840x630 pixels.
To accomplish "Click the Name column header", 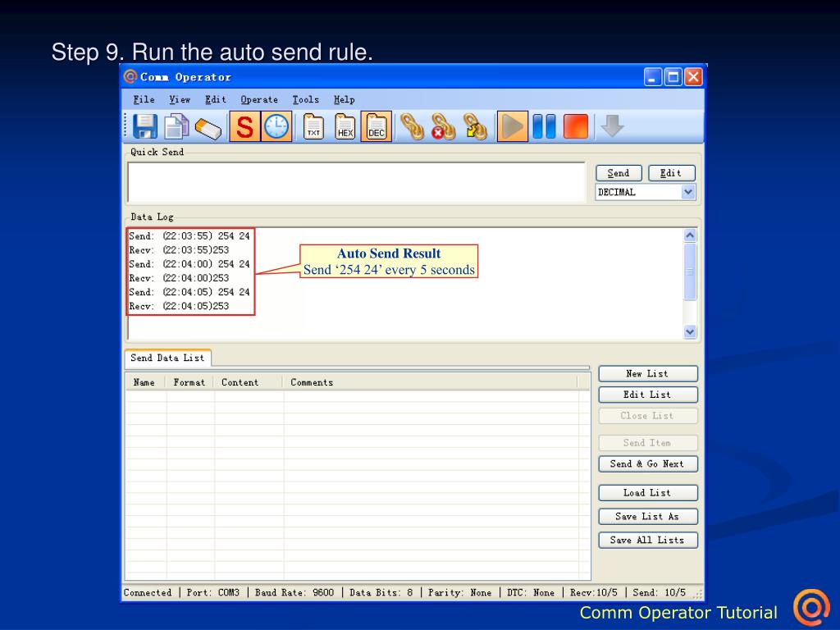I will pyautogui.click(x=144, y=382).
